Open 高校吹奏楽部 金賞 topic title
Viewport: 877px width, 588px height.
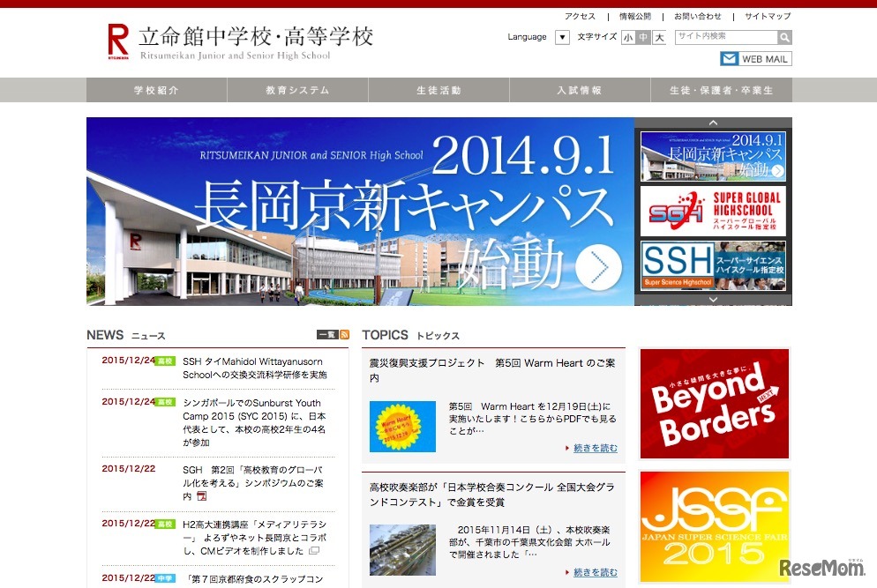(492, 495)
